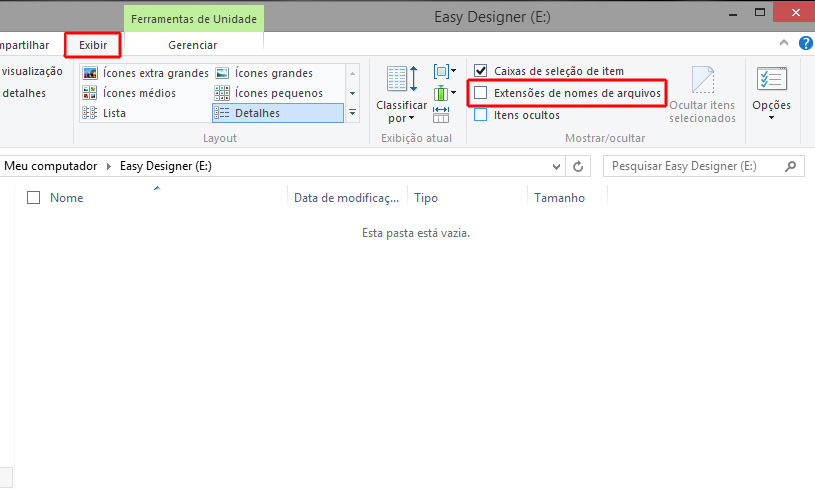The height and width of the screenshot is (490, 815).
Task: Expand the layout gallery more arrow
Action: [x=352, y=113]
